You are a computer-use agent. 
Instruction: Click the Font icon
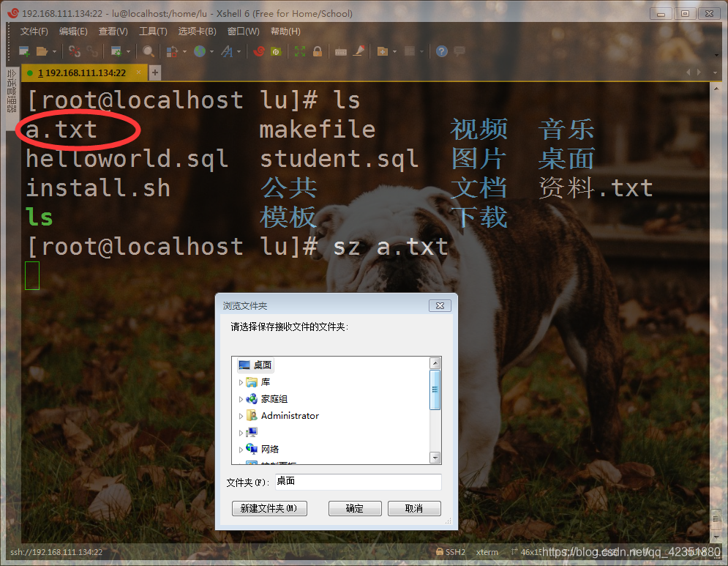click(227, 51)
